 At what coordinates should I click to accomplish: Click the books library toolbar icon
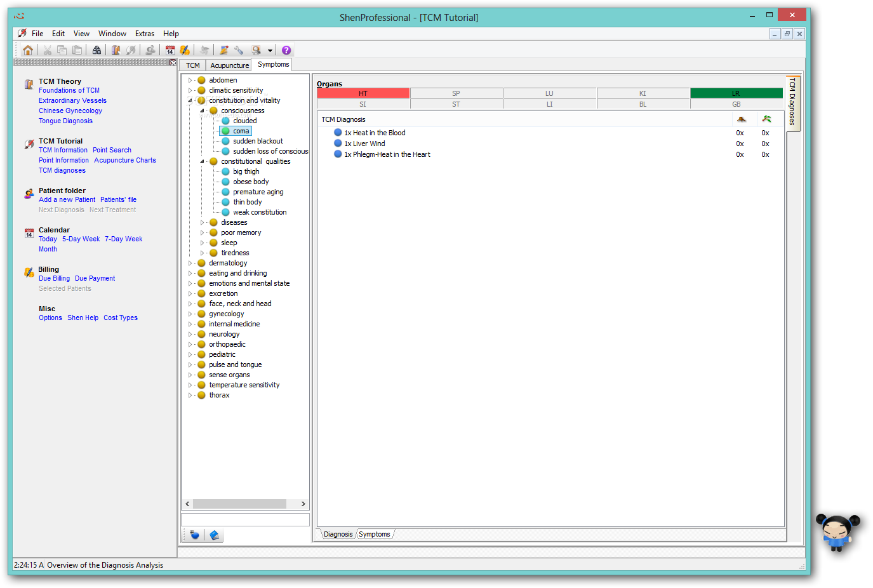[x=116, y=50]
